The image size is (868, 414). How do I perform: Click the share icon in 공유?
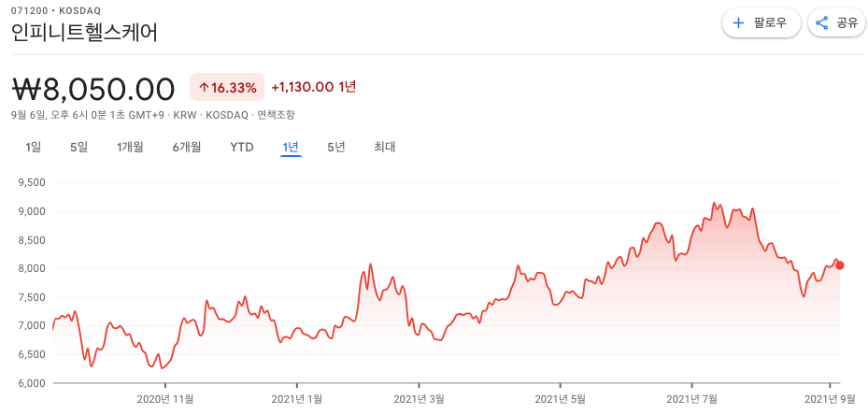[x=822, y=23]
